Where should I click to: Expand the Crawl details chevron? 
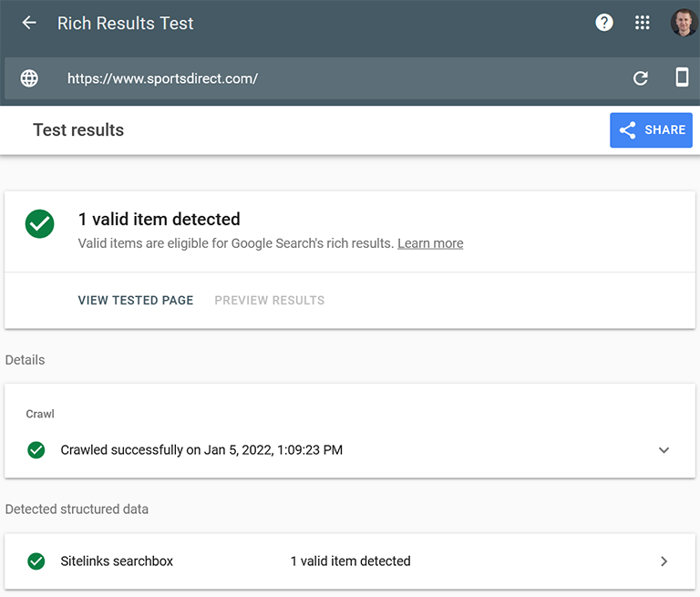coord(664,449)
